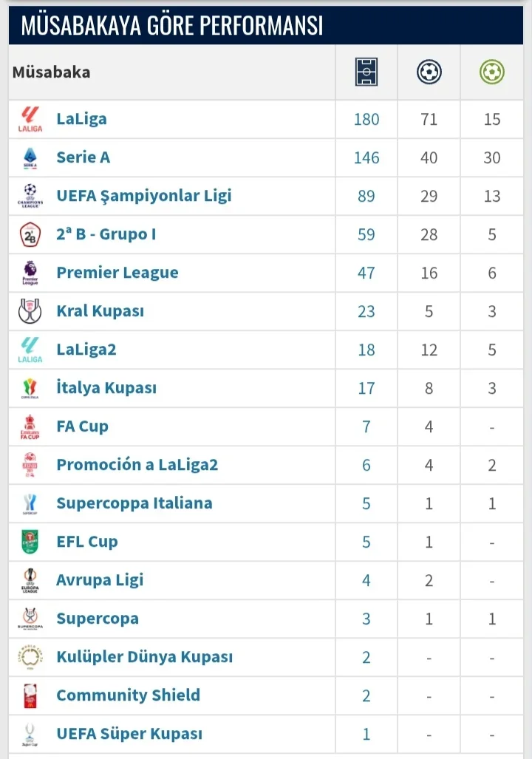Click the Kral Kupası trophy icon
This screenshot has width=532, height=759.
tap(31, 311)
